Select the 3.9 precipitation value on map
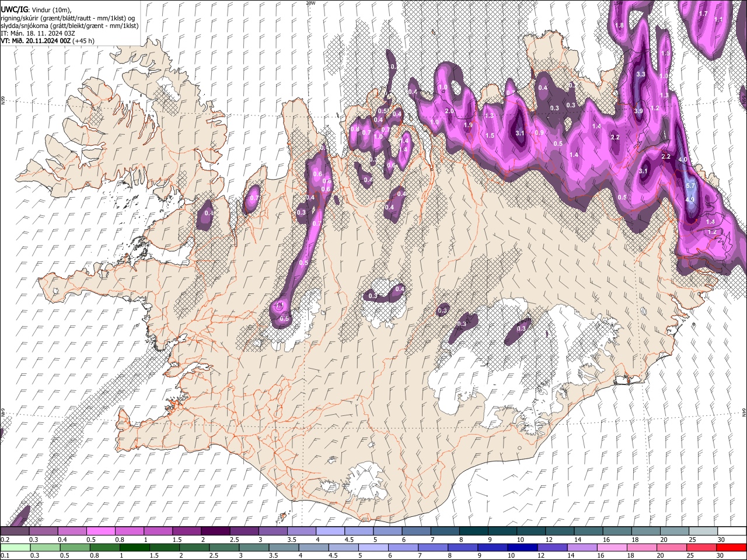747x560 pixels. point(638,111)
